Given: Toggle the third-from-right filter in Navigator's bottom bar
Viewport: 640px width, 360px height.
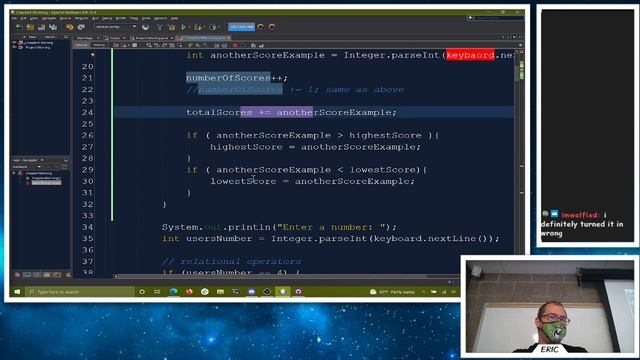Looking at the screenshot, I should [x=47, y=275].
